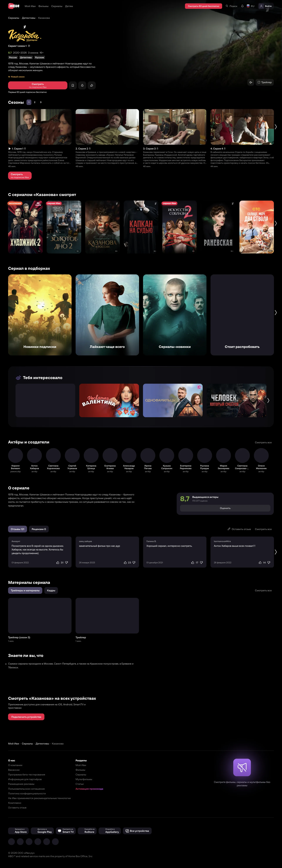Switch to the Кадры tab

51,590
